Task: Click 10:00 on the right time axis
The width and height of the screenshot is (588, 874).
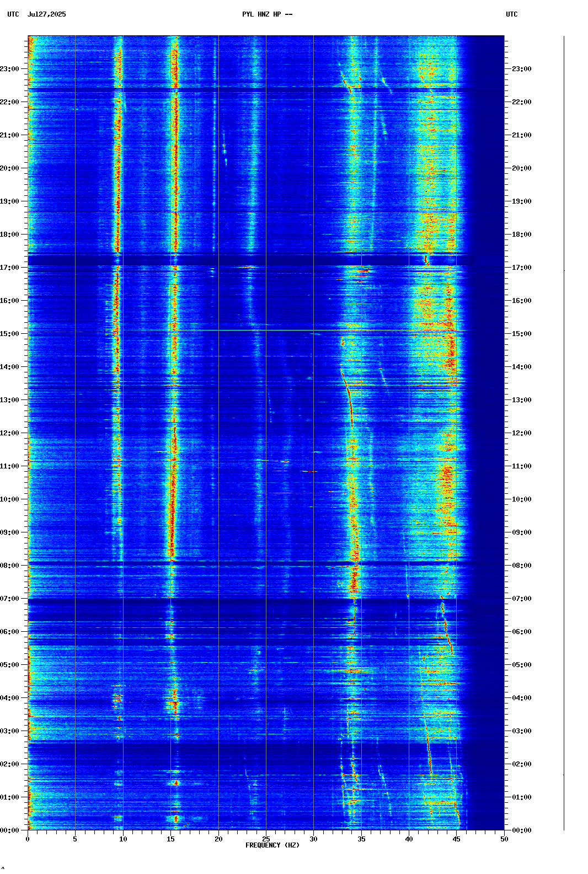Action: coord(522,499)
